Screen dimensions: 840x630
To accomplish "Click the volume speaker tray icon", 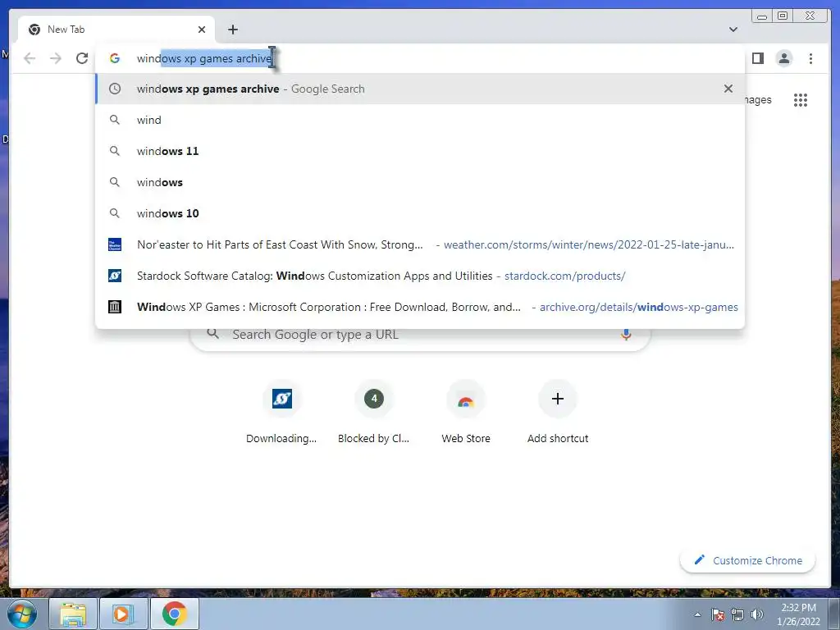I will point(756,614).
